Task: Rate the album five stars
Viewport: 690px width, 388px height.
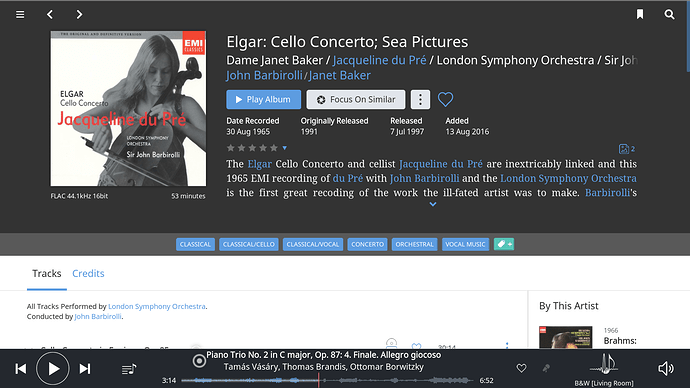Action: [274, 148]
